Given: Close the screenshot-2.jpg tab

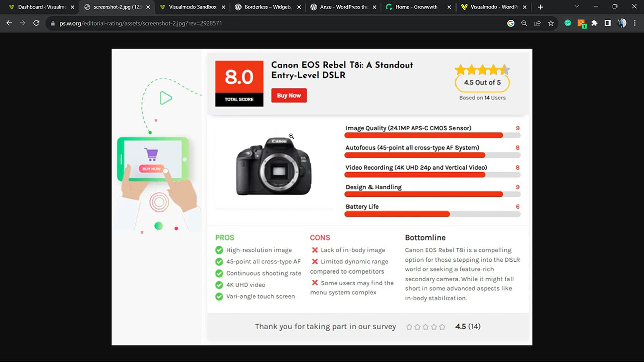Looking at the screenshot, I should [x=148, y=7].
